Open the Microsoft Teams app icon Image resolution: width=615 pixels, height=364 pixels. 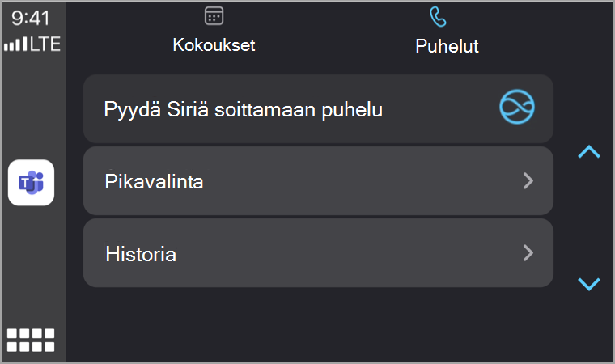coord(31,182)
